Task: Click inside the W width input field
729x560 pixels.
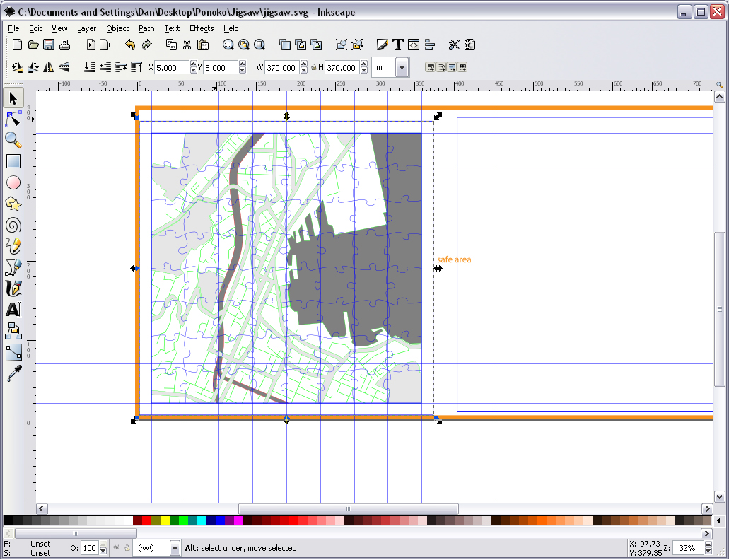Action: [281, 67]
